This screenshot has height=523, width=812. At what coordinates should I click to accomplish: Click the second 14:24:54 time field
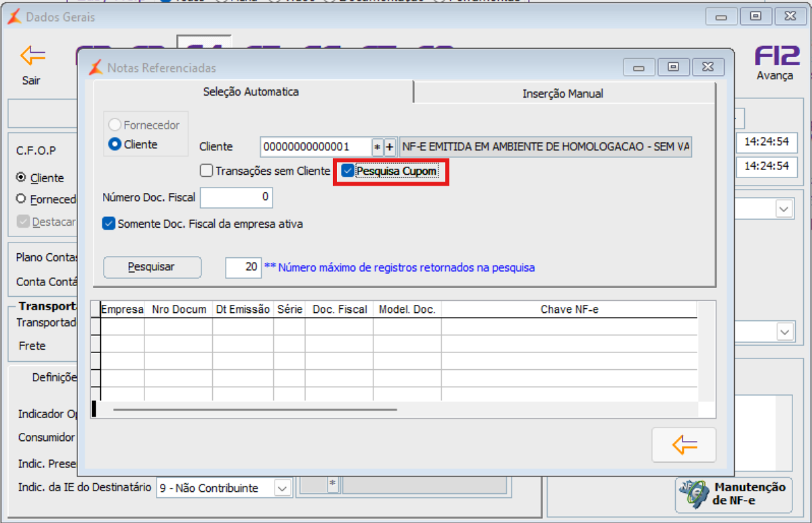pos(767,166)
